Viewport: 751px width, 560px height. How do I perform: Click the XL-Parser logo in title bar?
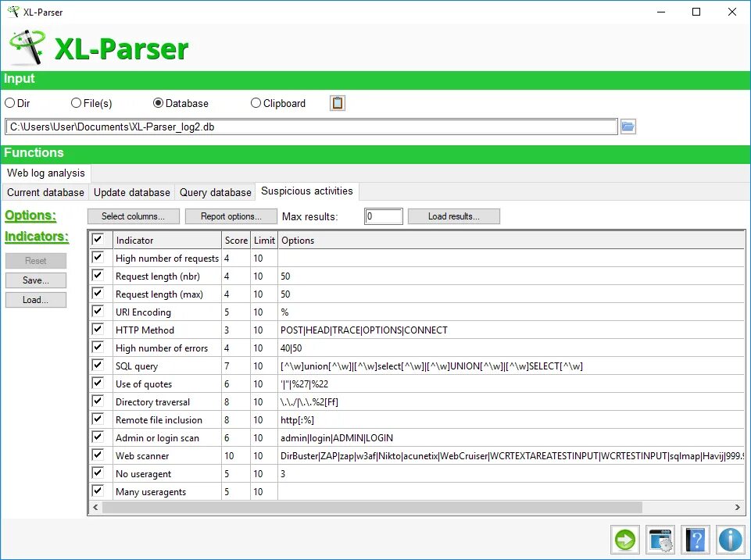tap(13, 12)
